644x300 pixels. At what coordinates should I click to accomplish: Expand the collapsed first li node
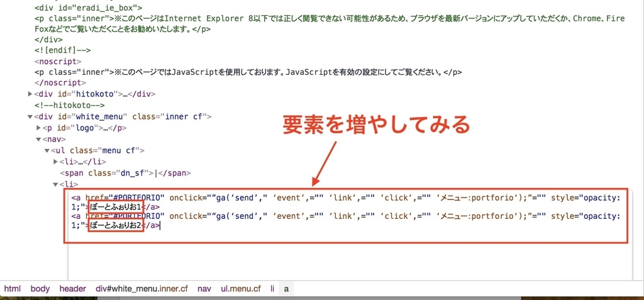click(56, 162)
